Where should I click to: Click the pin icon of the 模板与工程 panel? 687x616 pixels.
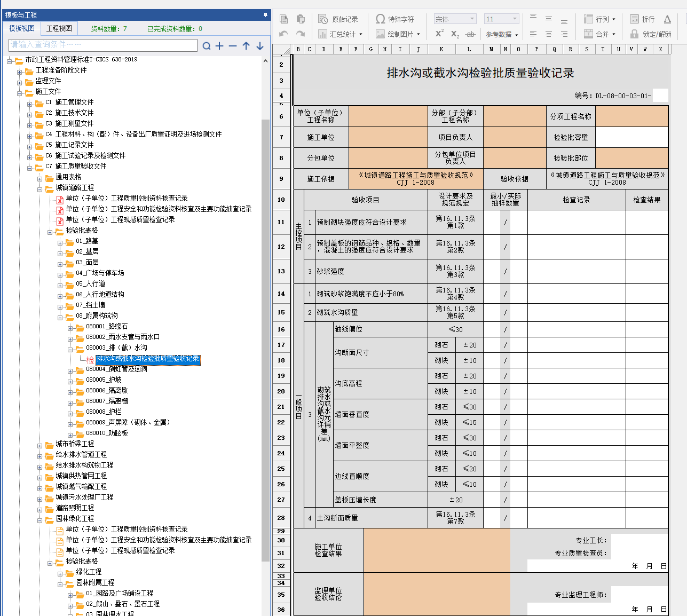[265, 15]
